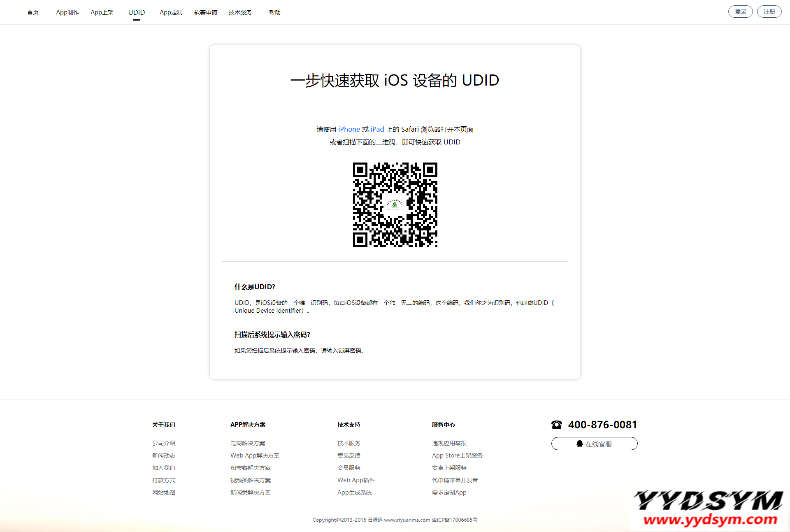Viewport: 790px width, 532px height.
Task: Go to App制作 in the navigation
Action: coord(67,12)
